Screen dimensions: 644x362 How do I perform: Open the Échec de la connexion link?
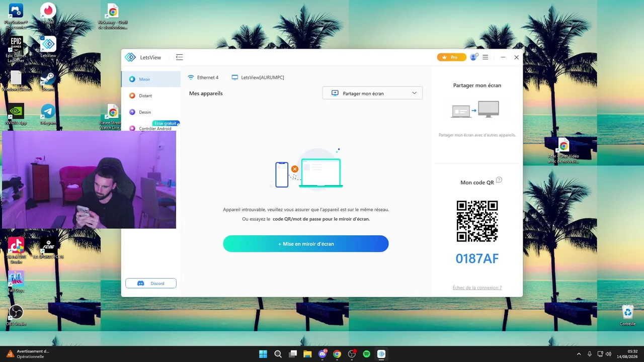[477, 288]
